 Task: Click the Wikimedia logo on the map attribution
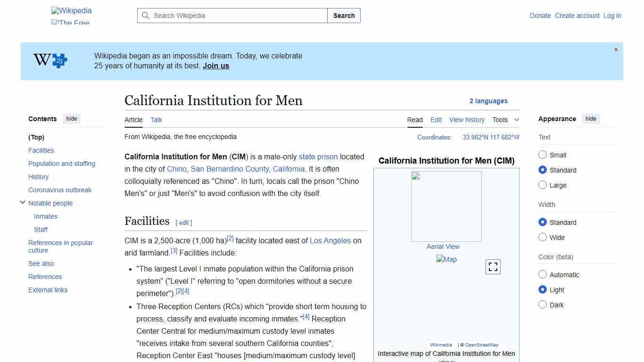[x=440, y=345]
